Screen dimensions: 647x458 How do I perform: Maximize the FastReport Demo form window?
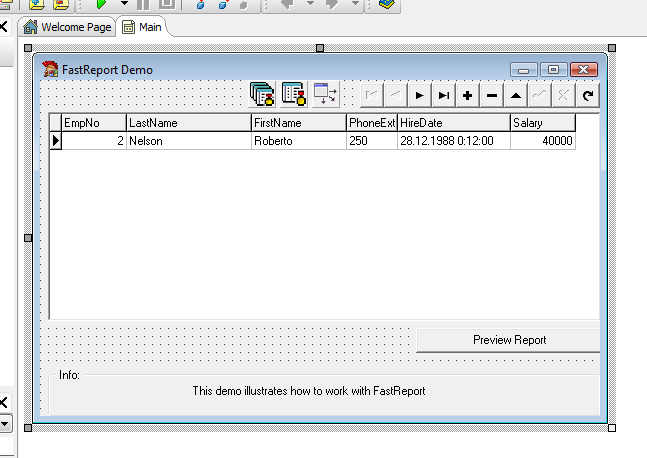point(554,70)
